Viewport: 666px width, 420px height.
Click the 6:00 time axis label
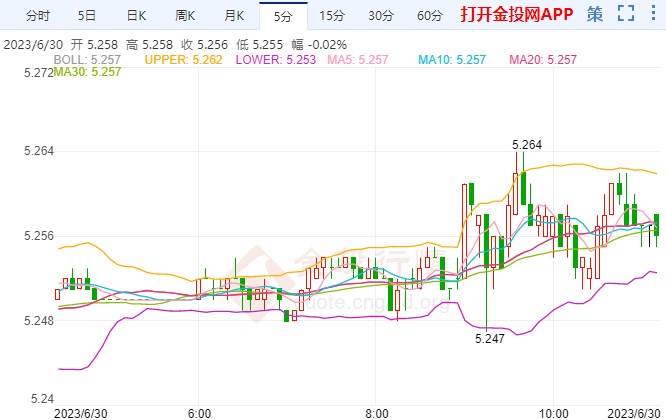click(199, 414)
